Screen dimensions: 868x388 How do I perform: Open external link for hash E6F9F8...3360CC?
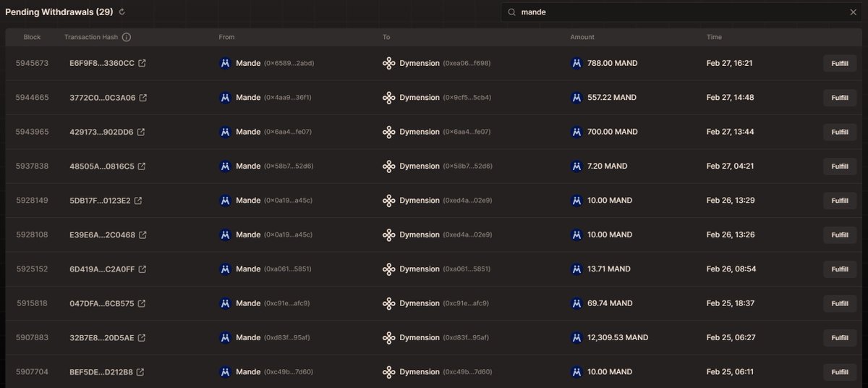point(142,63)
